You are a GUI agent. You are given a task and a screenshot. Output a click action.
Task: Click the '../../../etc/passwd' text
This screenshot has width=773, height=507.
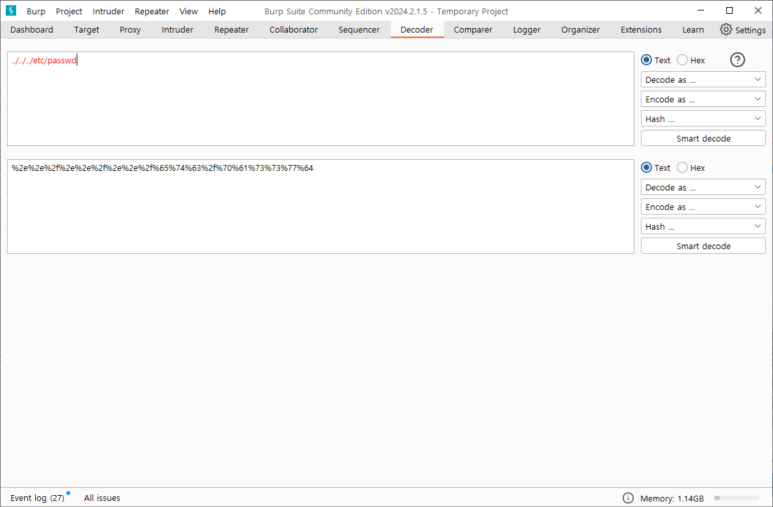[44, 60]
